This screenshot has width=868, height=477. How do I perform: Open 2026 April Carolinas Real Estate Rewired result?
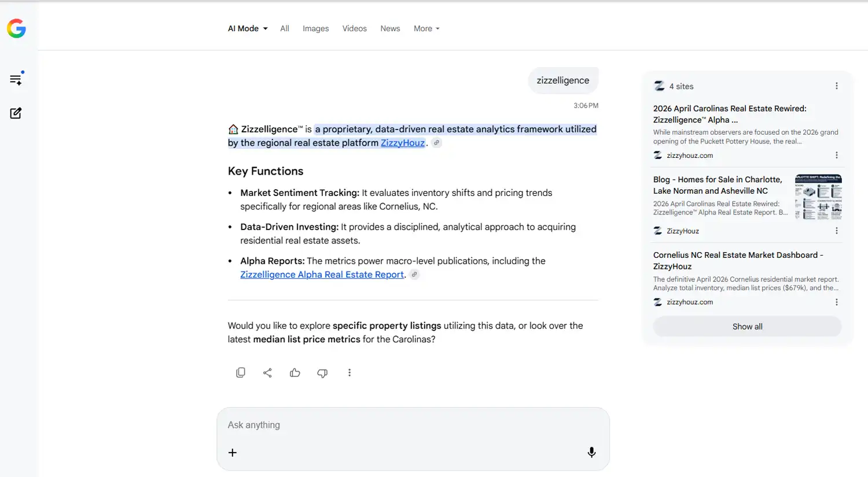pyautogui.click(x=730, y=114)
